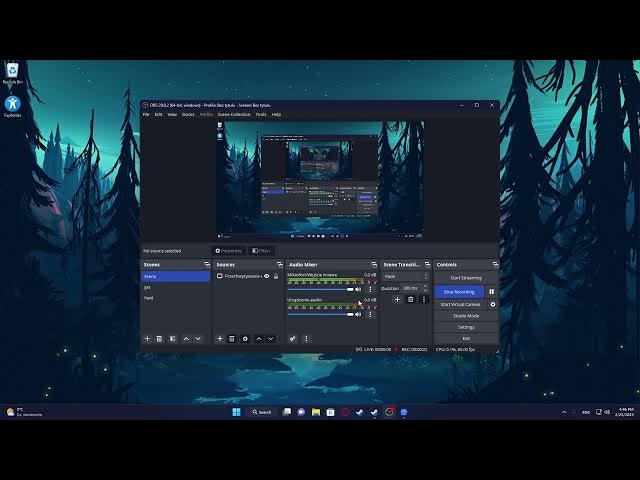Pop out the Scene Transitions dock

click(x=427, y=265)
